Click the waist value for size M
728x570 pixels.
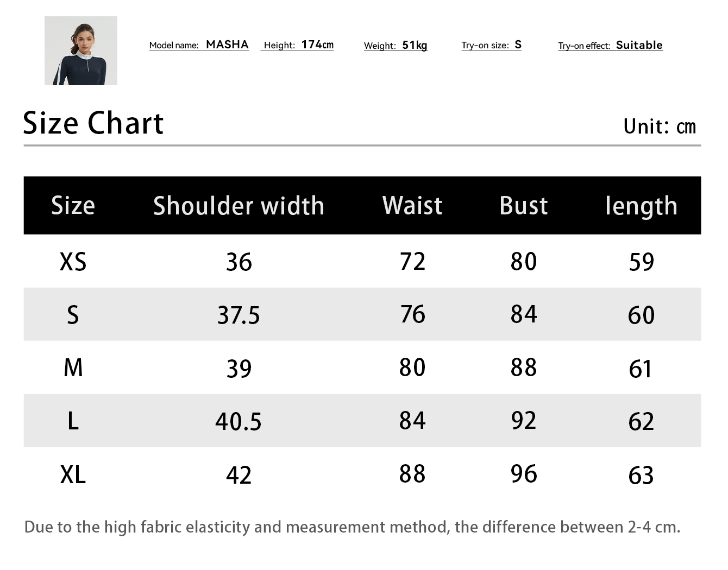[412, 368]
